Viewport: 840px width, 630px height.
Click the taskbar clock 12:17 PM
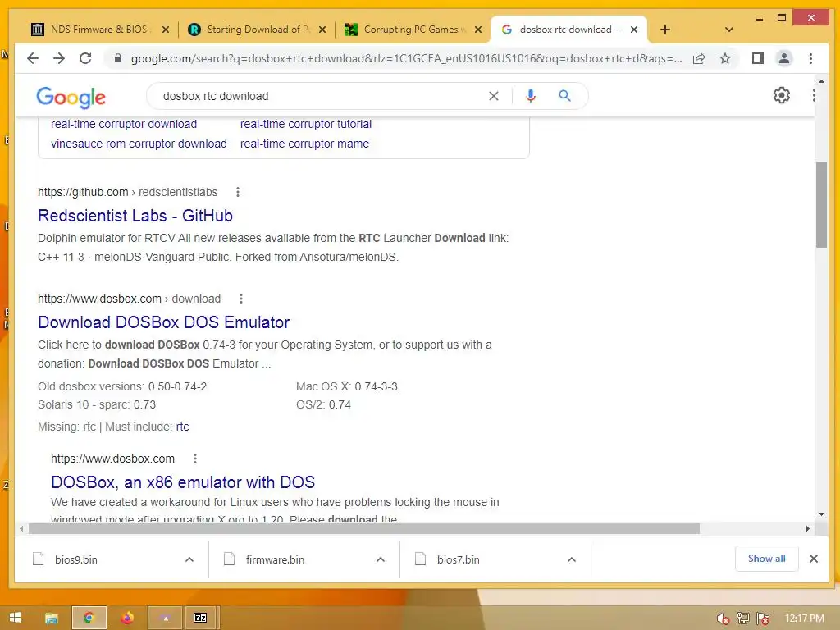coord(804,619)
